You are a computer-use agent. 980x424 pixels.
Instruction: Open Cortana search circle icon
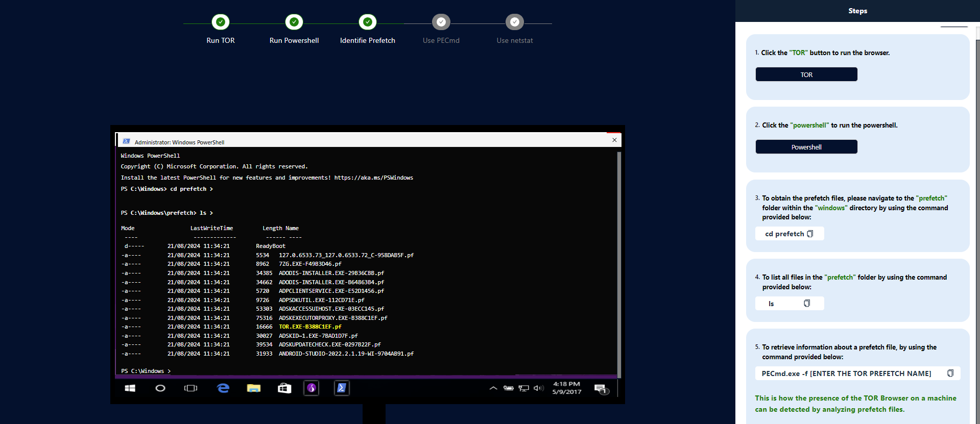pyautogui.click(x=160, y=388)
